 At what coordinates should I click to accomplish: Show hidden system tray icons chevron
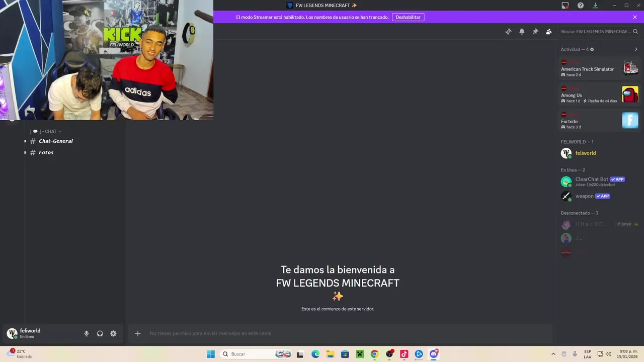(x=553, y=354)
